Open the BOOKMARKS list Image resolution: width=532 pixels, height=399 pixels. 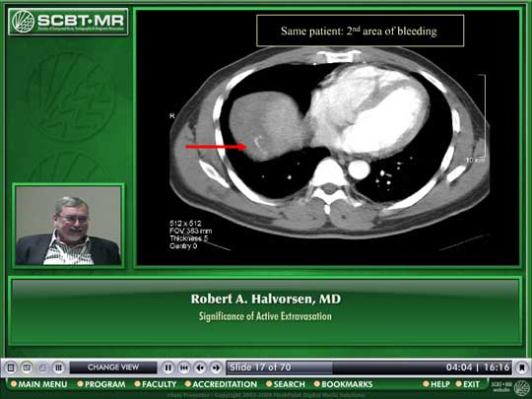[344, 384]
